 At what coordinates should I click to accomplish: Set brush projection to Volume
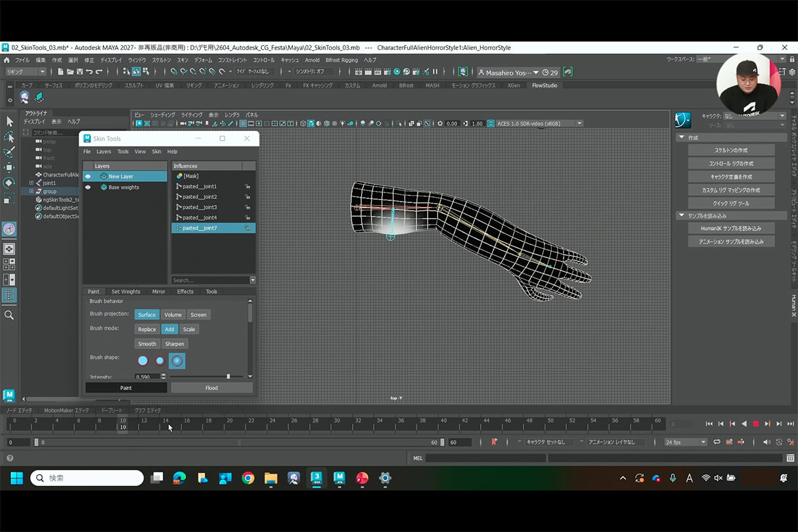(173, 315)
